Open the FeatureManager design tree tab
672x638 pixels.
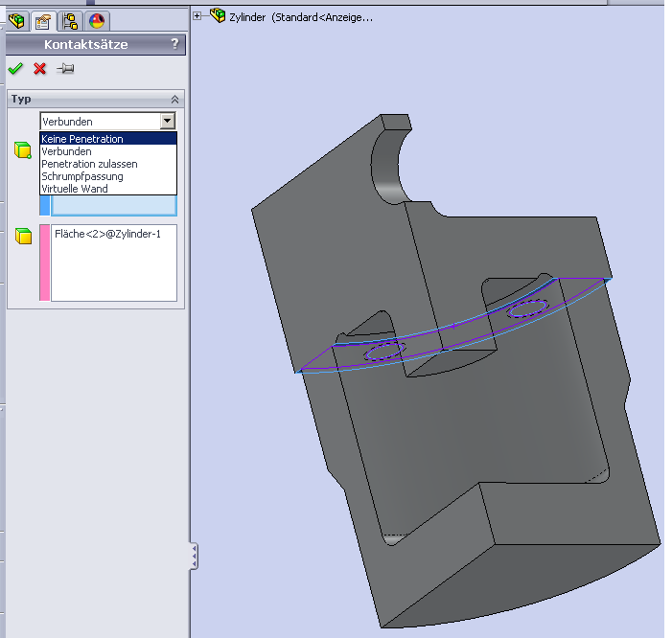point(17,21)
